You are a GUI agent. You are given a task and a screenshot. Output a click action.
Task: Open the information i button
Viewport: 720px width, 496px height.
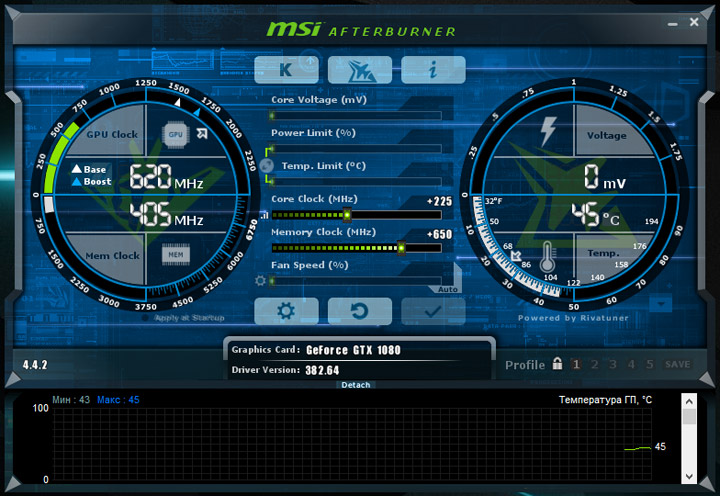(433, 70)
